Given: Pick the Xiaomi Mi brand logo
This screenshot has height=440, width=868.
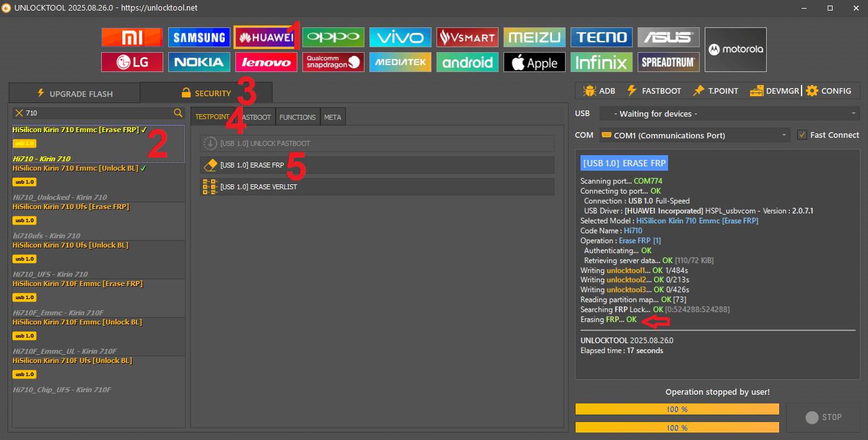Looking at the screenshot, I should tap(132, 37).
